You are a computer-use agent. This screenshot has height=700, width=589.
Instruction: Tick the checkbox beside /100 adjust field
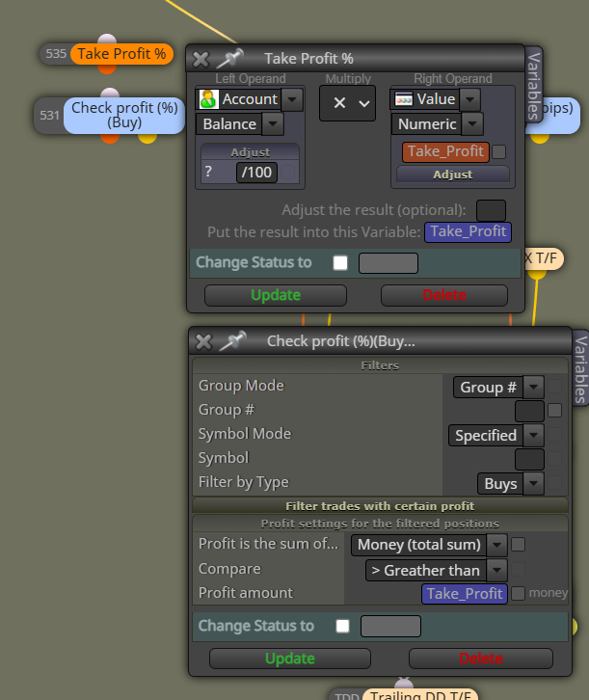288,173
